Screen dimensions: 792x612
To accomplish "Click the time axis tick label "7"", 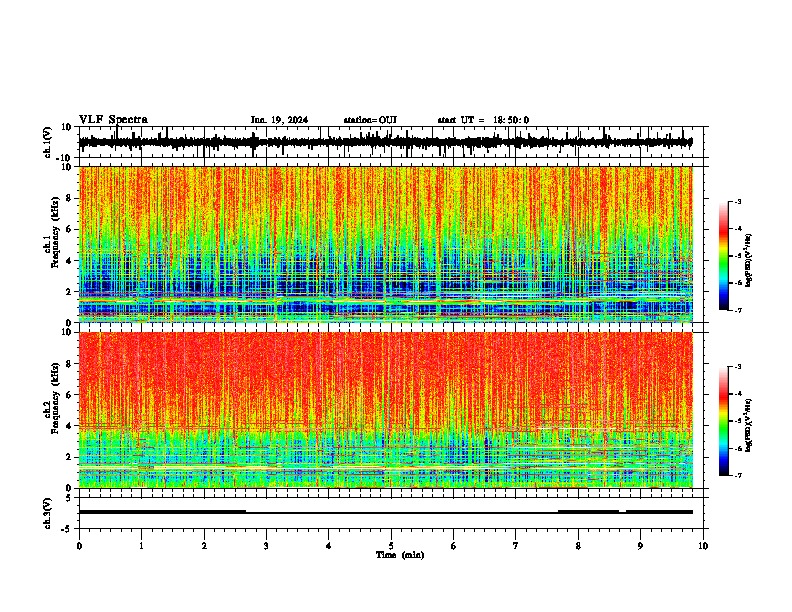I will pos(516,546).
